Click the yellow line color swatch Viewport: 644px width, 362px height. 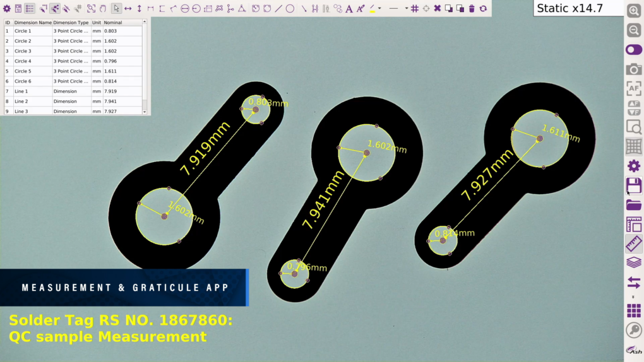[373, 9]
